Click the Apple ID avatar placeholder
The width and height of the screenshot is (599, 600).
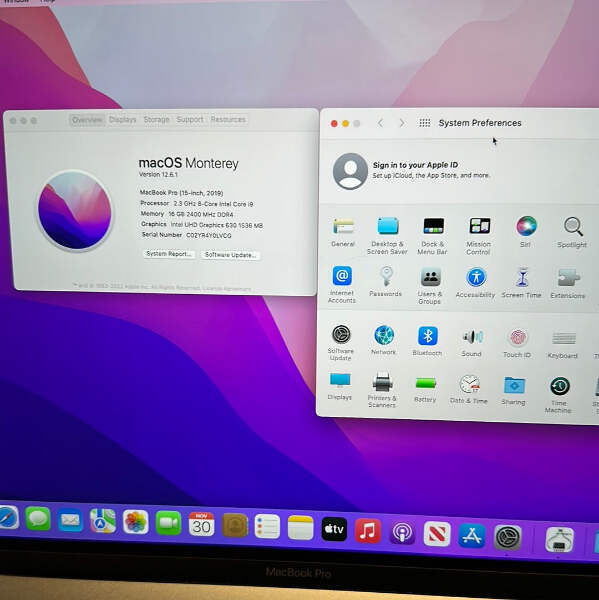(350, 171)
